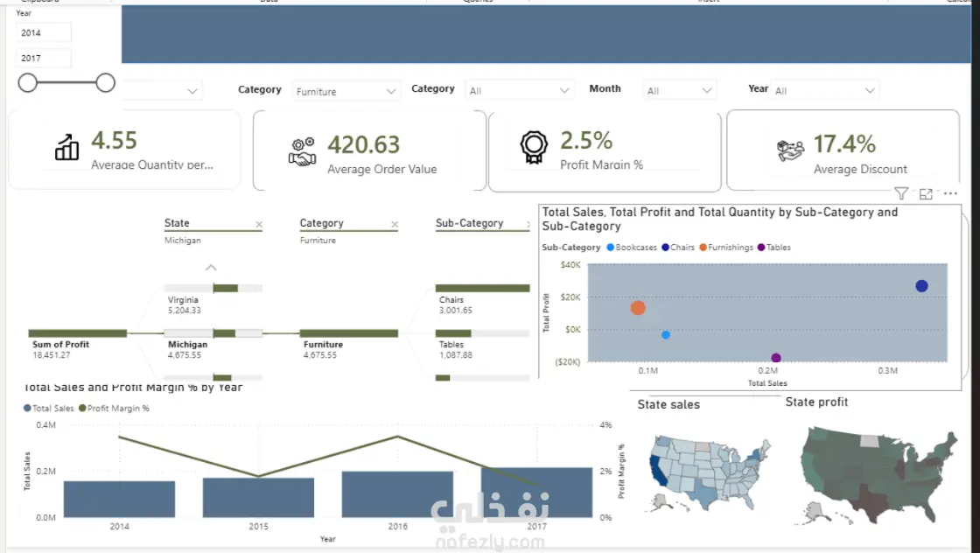
Task: Select the dark blue Chairs scatter point
Action: 921,286
